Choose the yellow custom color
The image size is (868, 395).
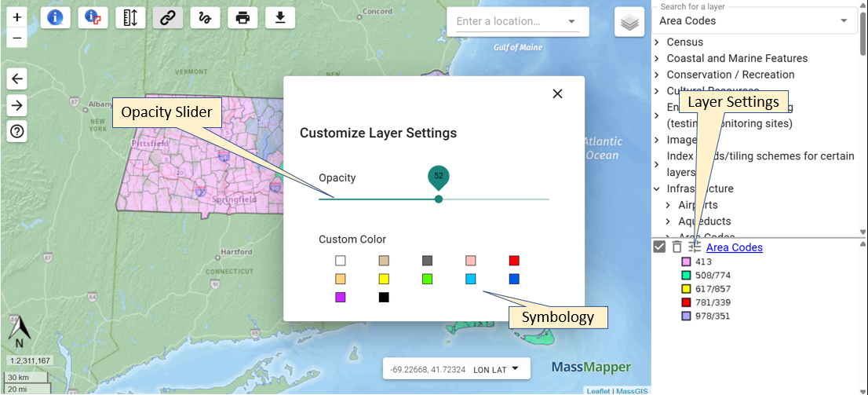click(x=385, y=279)
